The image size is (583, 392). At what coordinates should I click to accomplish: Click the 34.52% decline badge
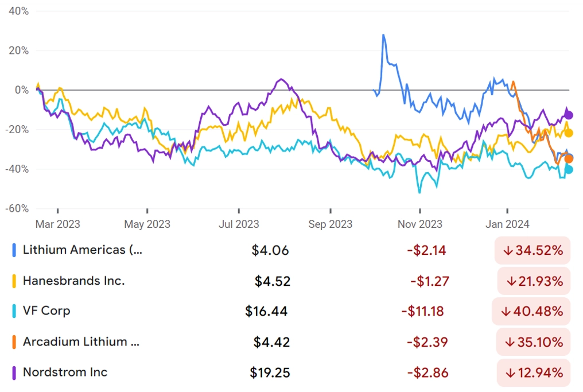point(533,250)
